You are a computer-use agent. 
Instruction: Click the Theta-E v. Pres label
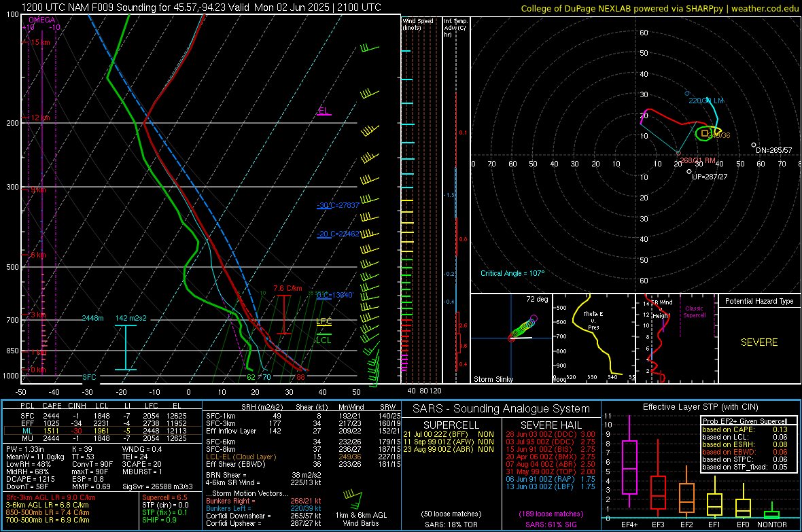coord(593,320)
